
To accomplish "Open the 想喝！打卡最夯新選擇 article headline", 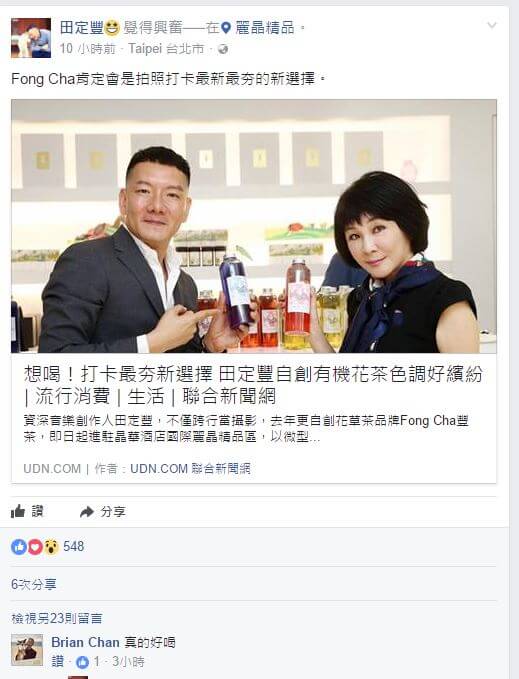I will click(x=253, y=385).
